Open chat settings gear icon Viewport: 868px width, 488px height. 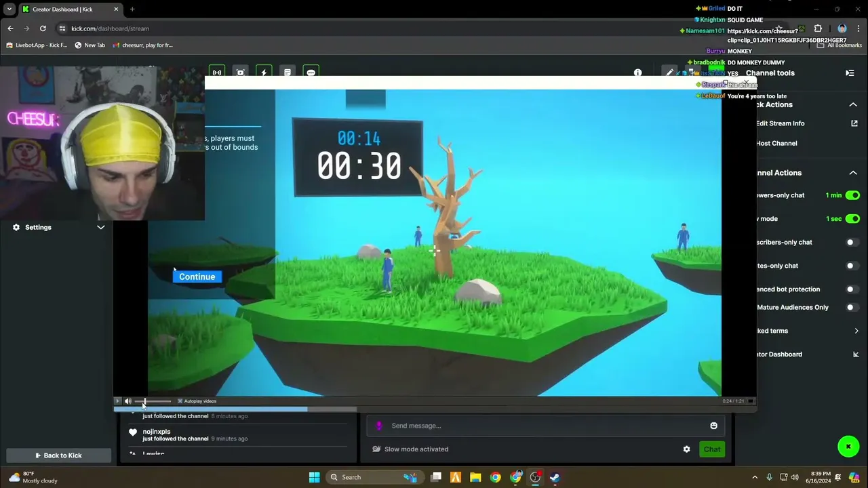(686, 449)
